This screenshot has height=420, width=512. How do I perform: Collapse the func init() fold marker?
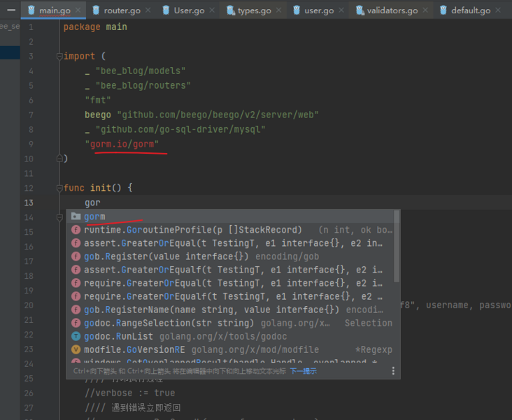pyautogui.click(x=59, y=188)
